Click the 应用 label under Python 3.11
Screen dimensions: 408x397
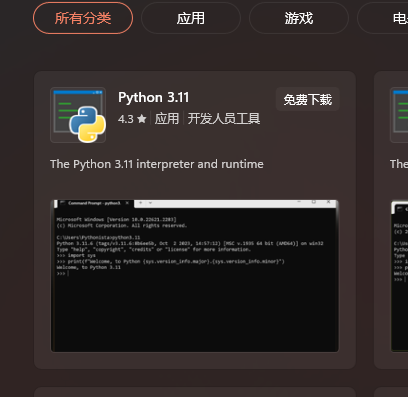(x=167, y=119)
